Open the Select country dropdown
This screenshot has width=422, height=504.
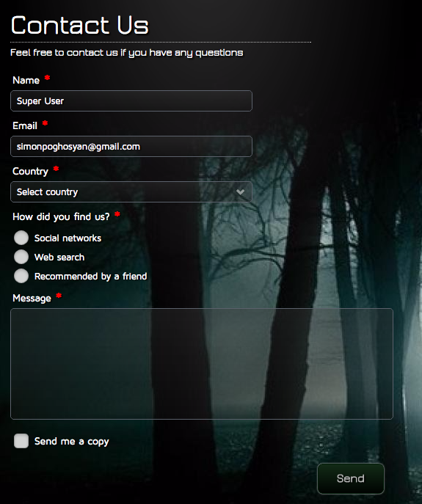(131, 192)
